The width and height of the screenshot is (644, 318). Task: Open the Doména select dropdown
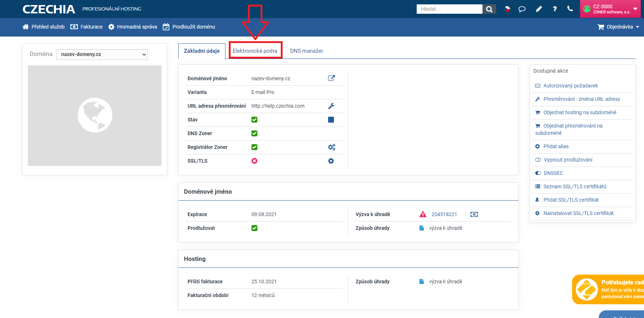(102, 54)
